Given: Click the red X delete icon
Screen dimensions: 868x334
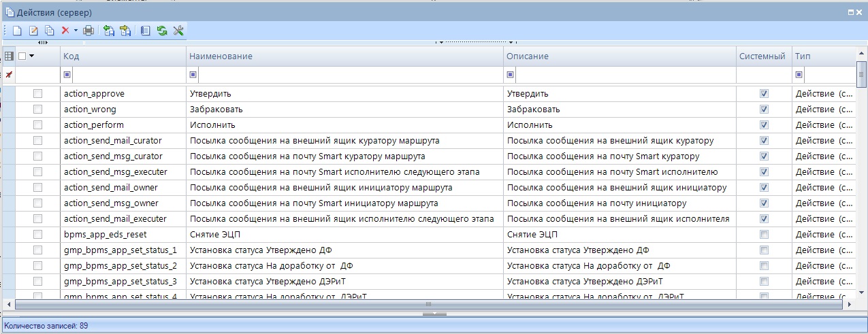Looking at the screenshot, I should tap(65, 31).
